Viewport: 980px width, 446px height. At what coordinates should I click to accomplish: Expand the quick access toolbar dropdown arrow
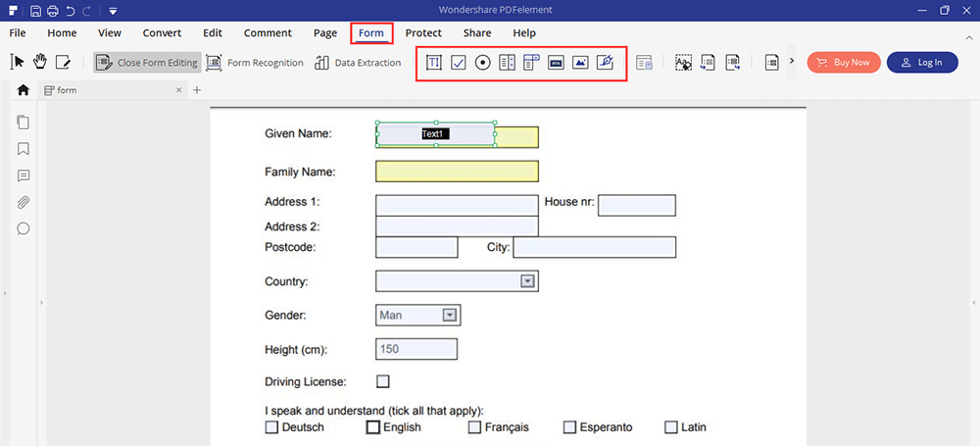click(x=114, y=11)
